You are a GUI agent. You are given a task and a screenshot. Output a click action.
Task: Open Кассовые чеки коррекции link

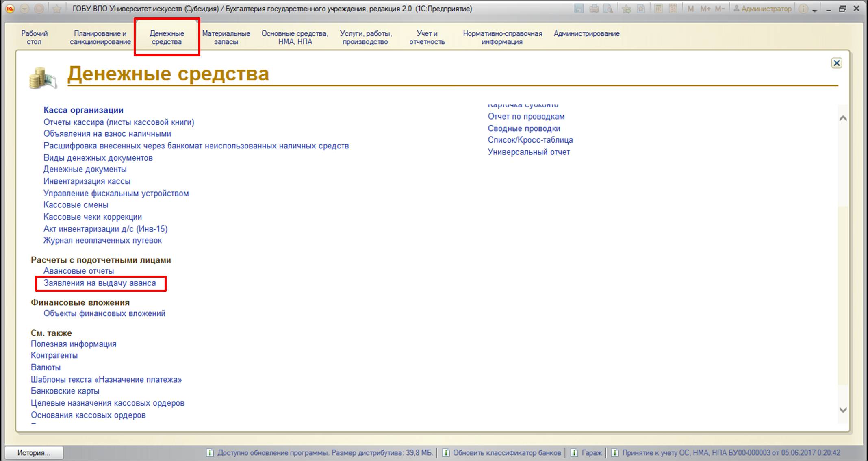[x=93, y=217]
